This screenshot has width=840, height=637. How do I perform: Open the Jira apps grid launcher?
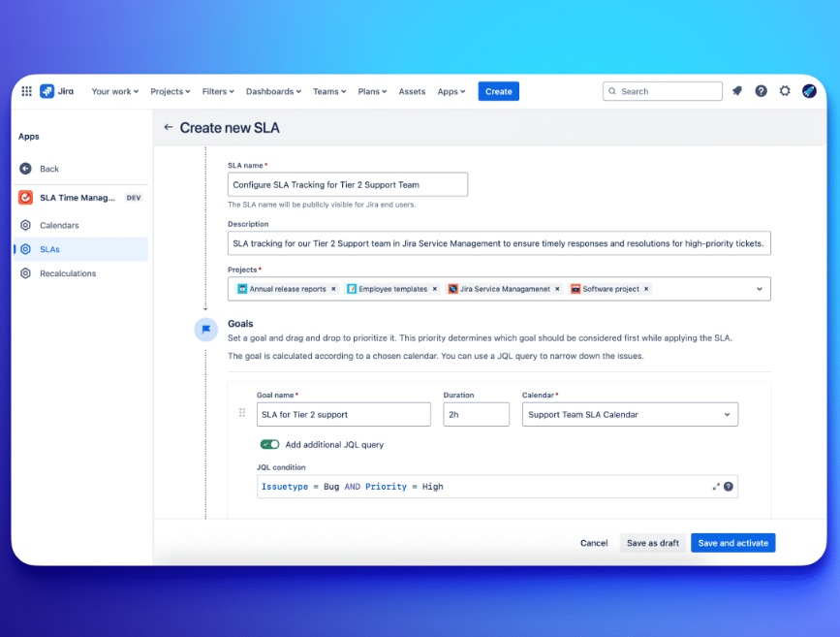point(25,90)
